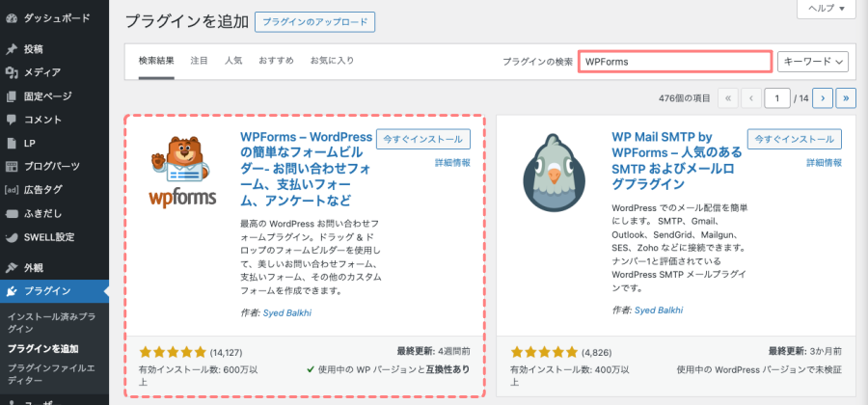Click Syed Balkhi author under WP Mail SMTP
This screenshot has height=405, width=868.
click(659, 310)
